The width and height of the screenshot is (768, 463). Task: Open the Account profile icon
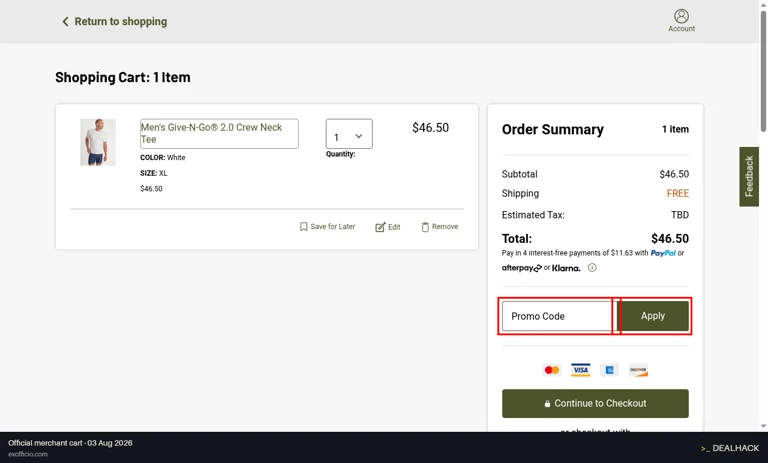click(x=681, y=16)
